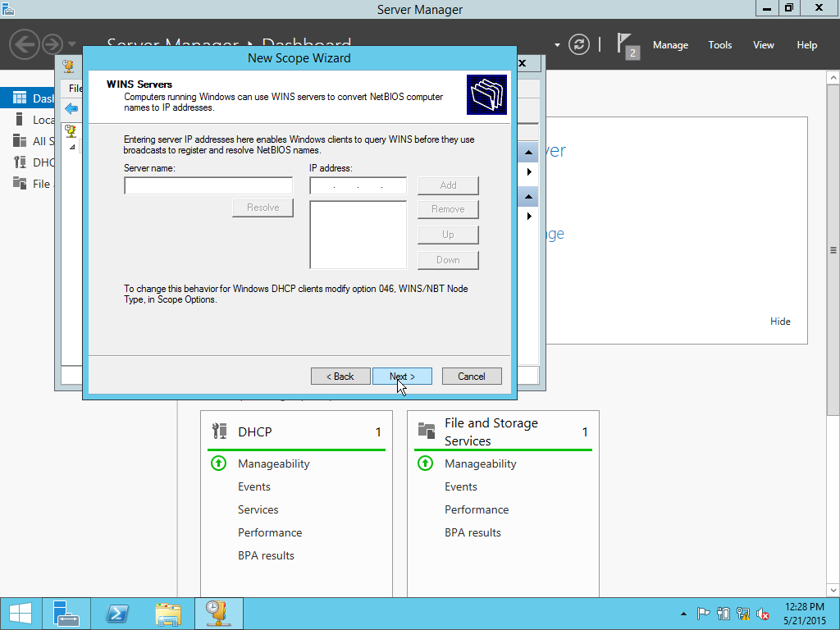Click the Up button beside the IP list
This screenshot has width=840, height=630.
[x=449, y=235]
